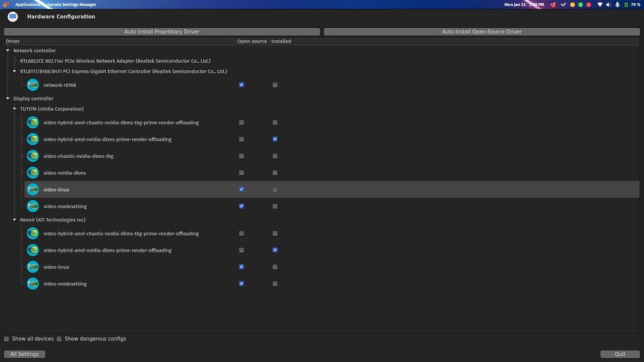644x362 pixels.
Task: Click the battery indicator in the tray
Action: (x=626, y=4)
